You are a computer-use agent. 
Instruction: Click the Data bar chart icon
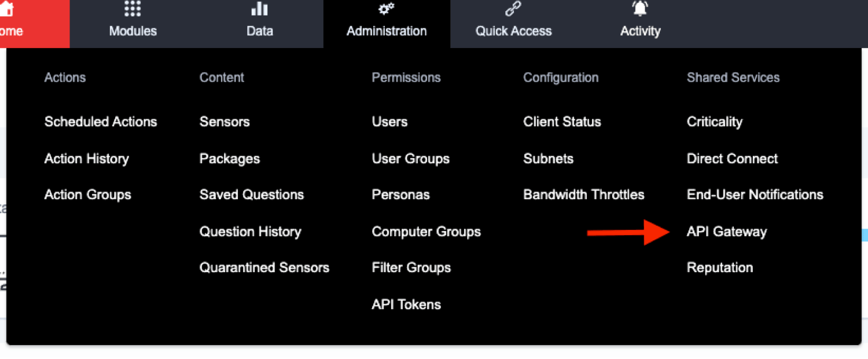coord(259,9)
